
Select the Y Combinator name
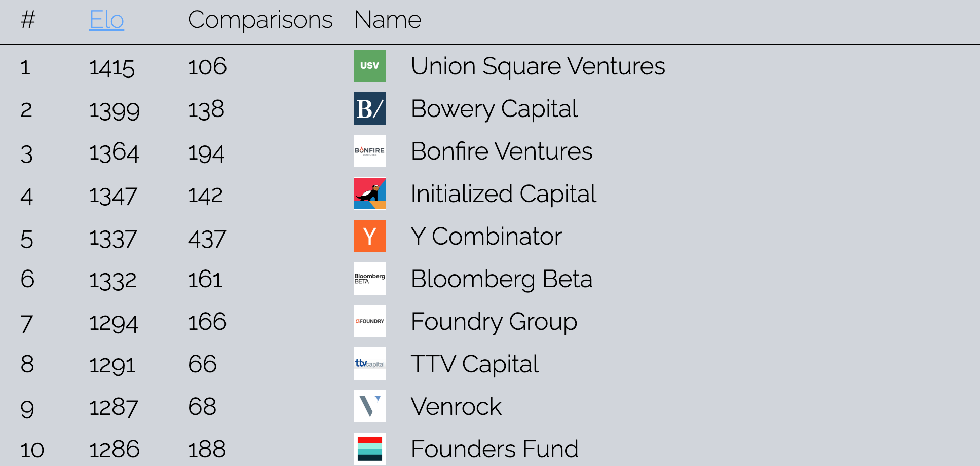[485, 236]
